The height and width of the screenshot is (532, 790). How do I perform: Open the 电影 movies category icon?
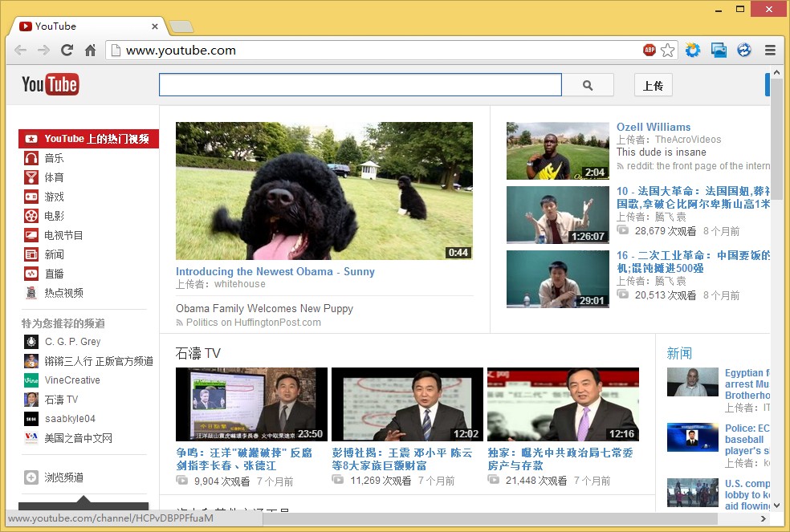31,216
